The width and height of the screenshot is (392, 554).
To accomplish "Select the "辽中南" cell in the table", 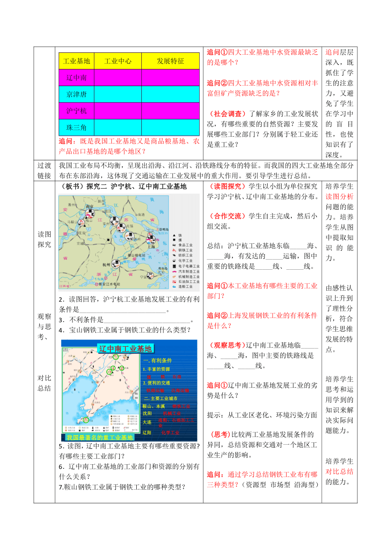I will [77, 77].
